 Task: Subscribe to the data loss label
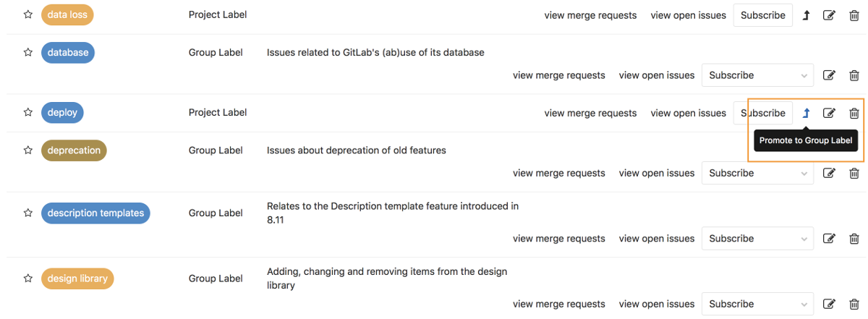[762, 15]
